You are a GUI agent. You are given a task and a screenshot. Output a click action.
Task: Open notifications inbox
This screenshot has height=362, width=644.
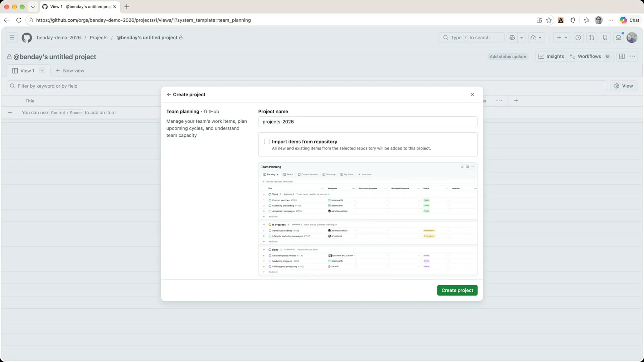click(619, 38)
